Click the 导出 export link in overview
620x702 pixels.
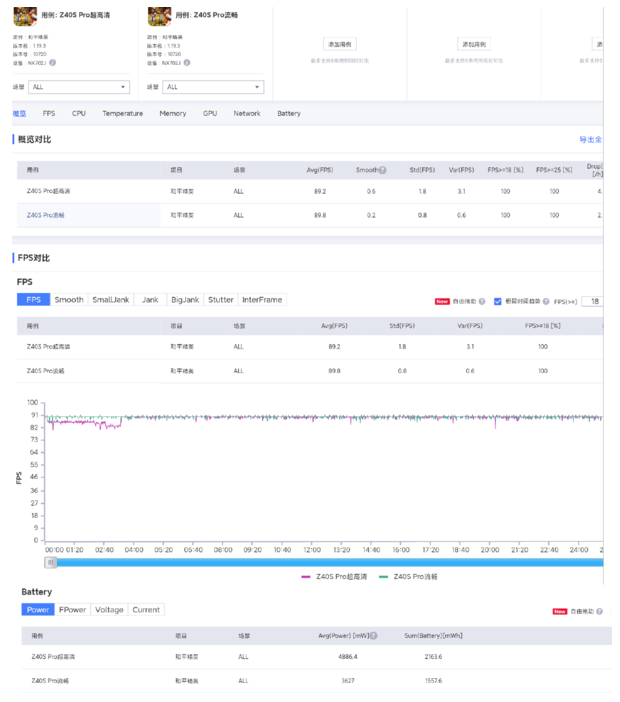[x=590, y=140]
